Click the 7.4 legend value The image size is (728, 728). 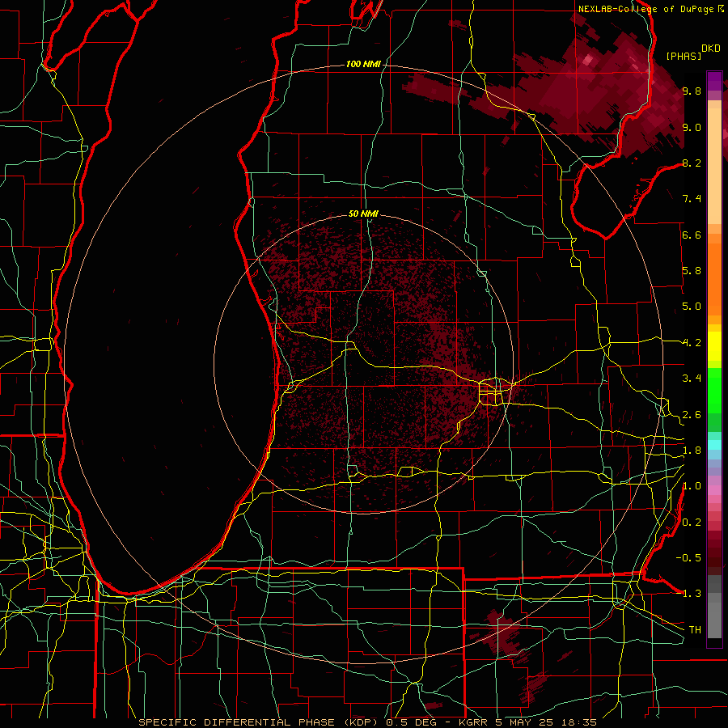692,199
